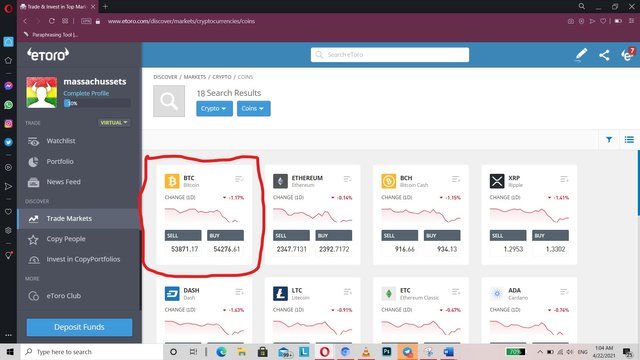Open WhatsApp in Opera sidebar
This screenshot has width=640, height=360.
8,105
